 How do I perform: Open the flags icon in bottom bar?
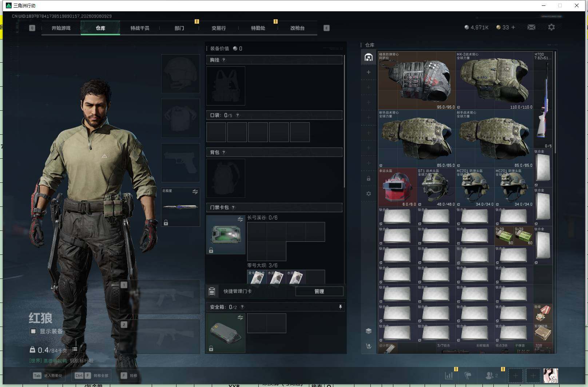[x=468, y=375]
